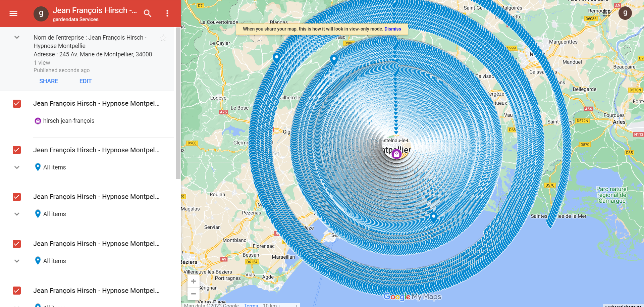
Task: Zoom in on the map
Action: (194, 281)
